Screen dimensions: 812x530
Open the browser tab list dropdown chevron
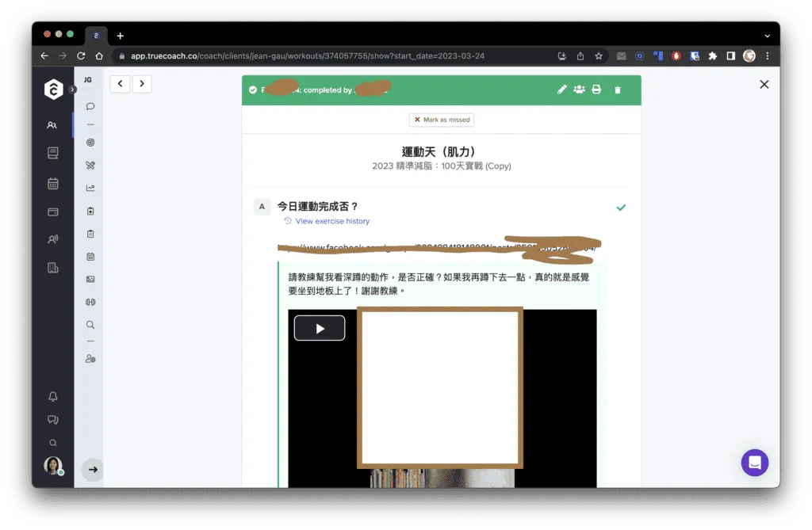[767, 36]
